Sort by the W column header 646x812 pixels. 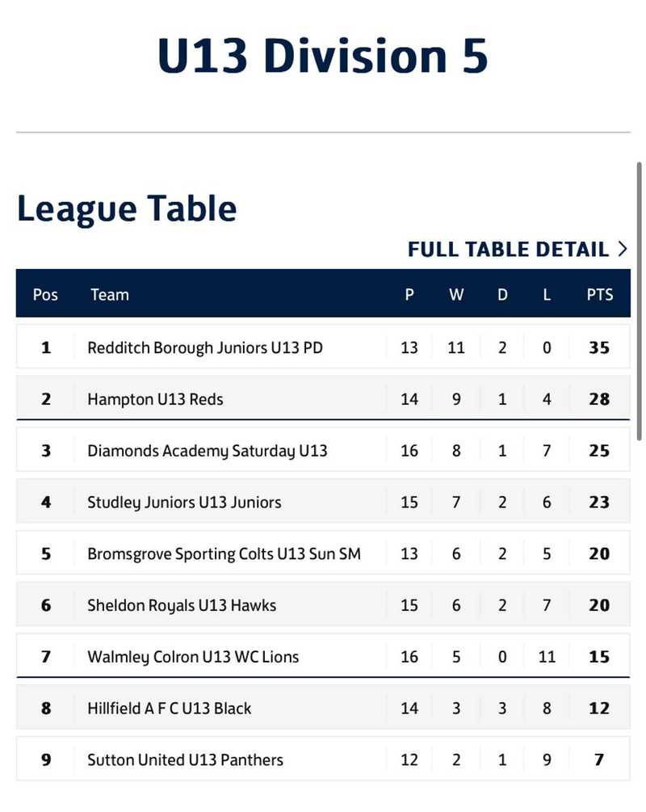[x=456, y=295]
